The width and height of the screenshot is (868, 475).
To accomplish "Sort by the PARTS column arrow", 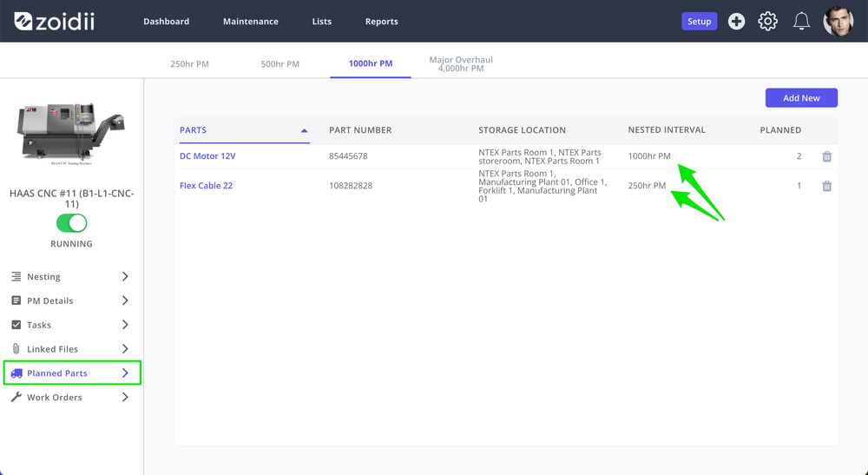I will pyautogui.click(x=304, y=130).
